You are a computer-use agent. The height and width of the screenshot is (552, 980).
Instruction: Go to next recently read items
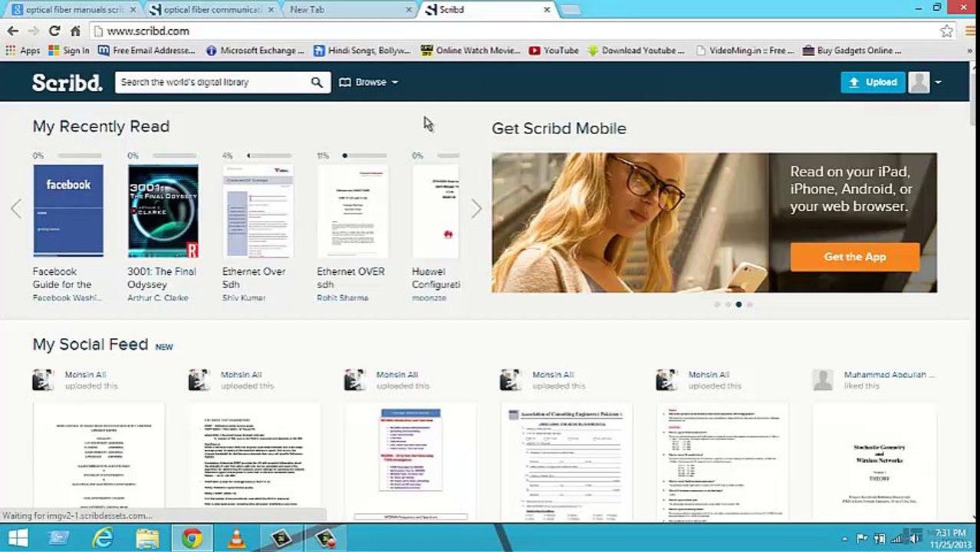click(476, 209)
